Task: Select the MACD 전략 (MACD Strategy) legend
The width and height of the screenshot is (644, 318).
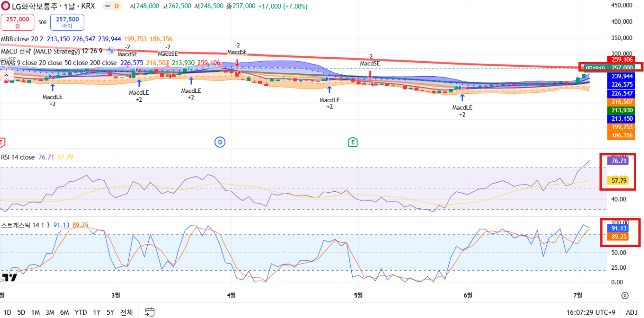Action: [52, 51]
